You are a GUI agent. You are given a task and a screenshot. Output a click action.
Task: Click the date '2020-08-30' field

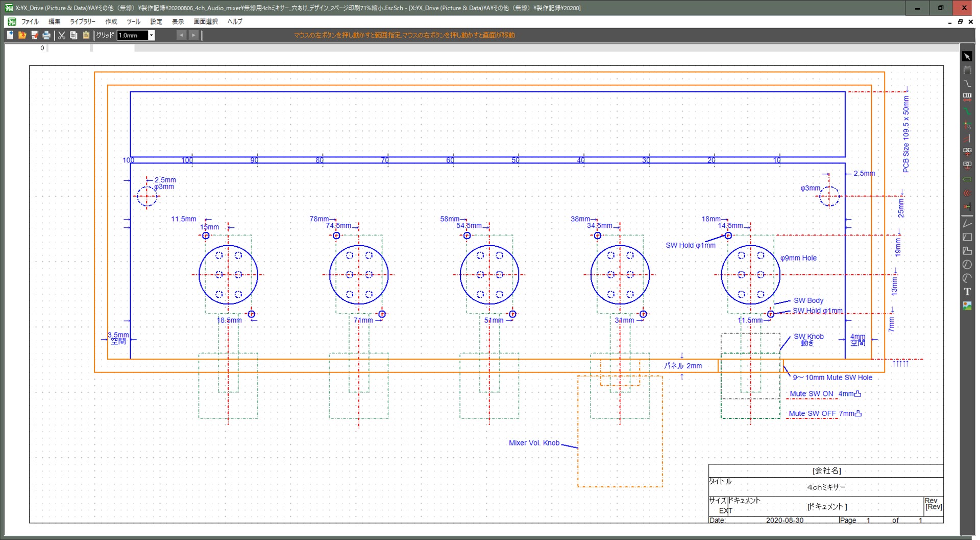click(x=785, y=520)
